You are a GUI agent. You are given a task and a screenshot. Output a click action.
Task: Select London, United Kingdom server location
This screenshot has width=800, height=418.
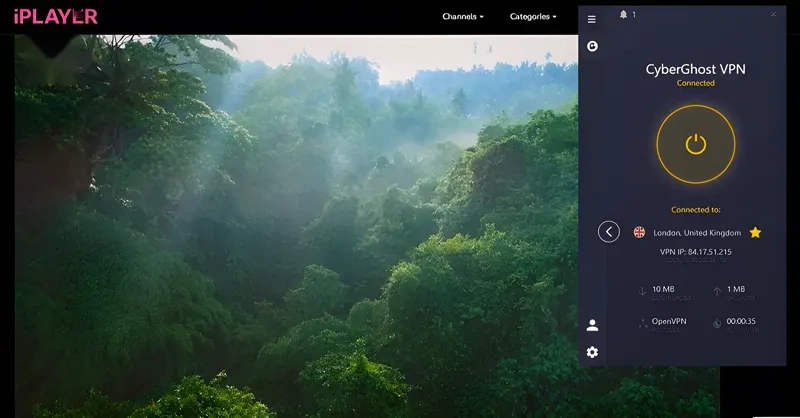(696, 232)
